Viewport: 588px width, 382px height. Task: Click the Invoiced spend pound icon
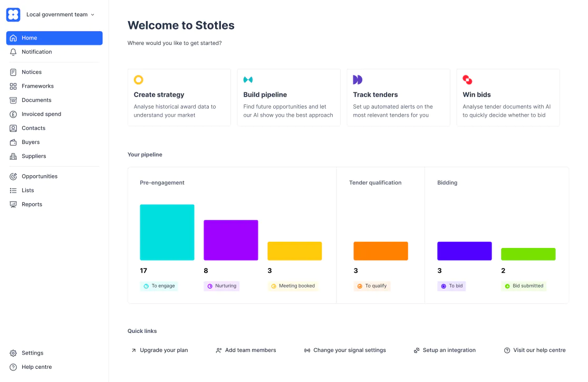13,114
